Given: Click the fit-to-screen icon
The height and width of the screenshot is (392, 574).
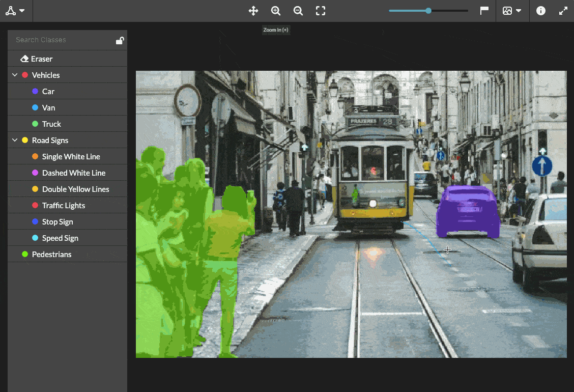Looking at the screenshot, I should pyautogui.click(x=321, y=11).
